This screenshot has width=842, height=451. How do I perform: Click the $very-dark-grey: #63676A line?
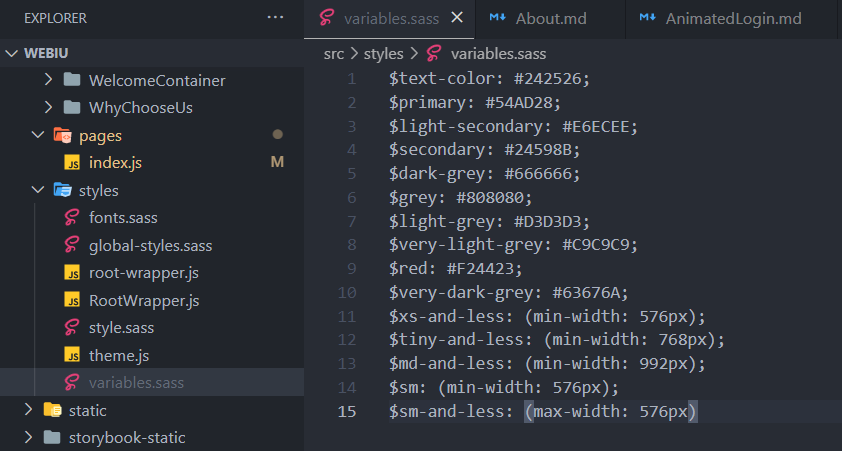pyautogui.click(x=509, y=293)
